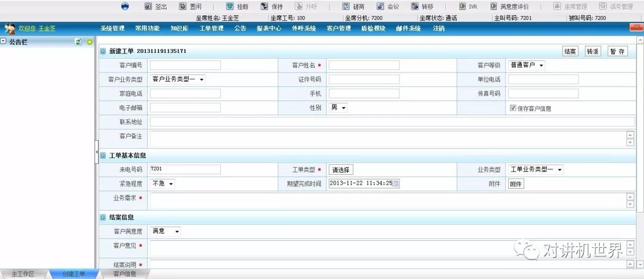Open the 客户等级 dropdown

click(x=526, y=65)
